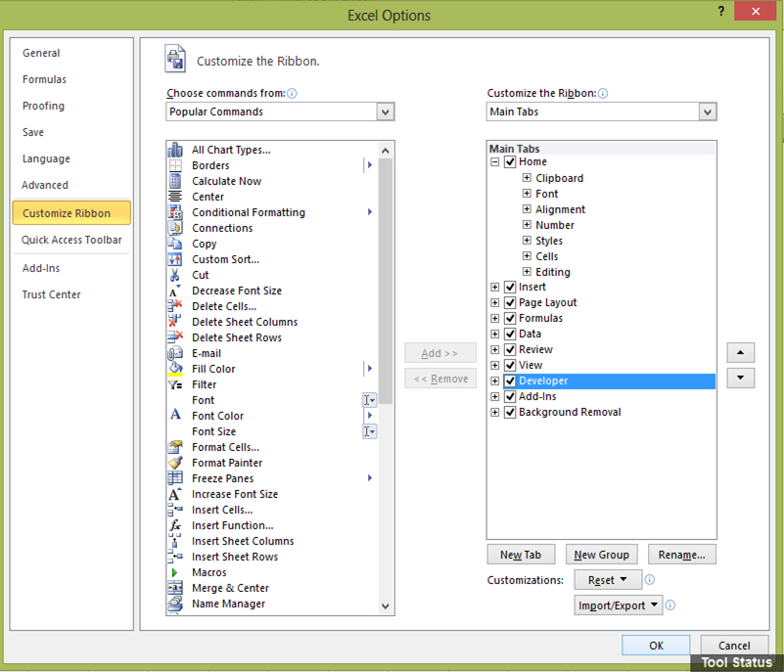784x672 pixels.
Task: Click the Customize the Ribbon info icon
Action: click(603, 94)
